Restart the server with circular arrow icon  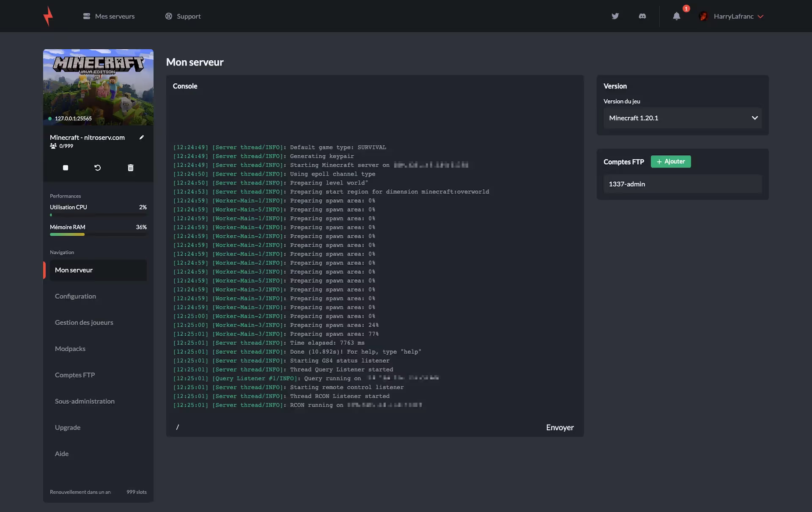coord(98,168)
